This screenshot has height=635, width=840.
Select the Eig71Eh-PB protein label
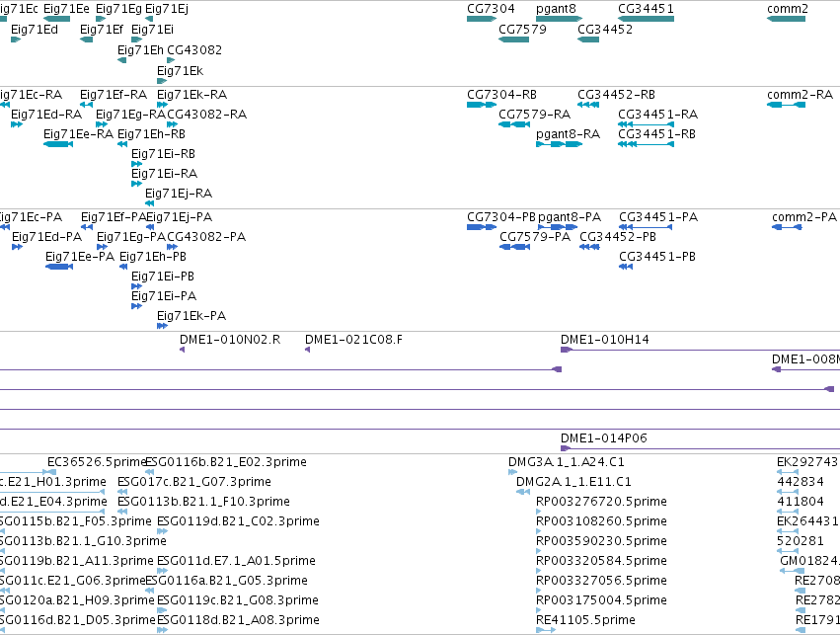tap(153, 257)
